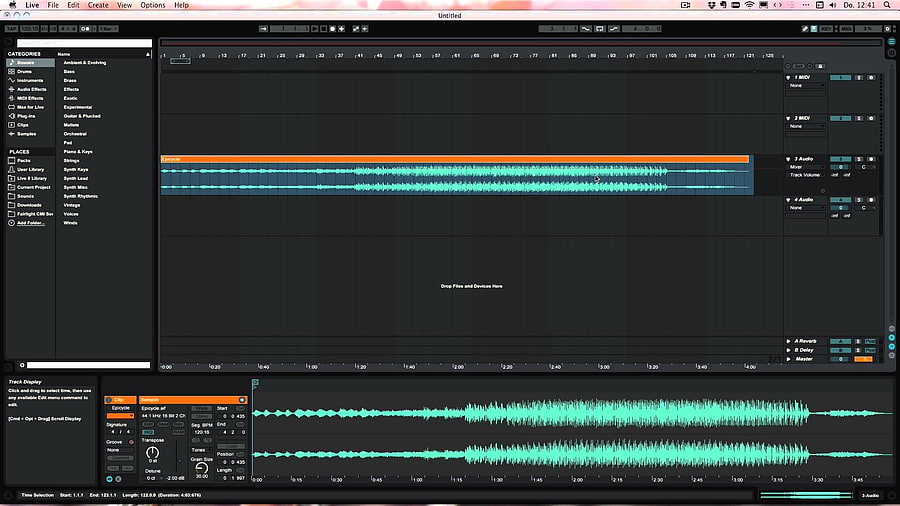Screen dimensions: 900x506
Task: Click the transport Stop button
Action: [x=323, y=29]
